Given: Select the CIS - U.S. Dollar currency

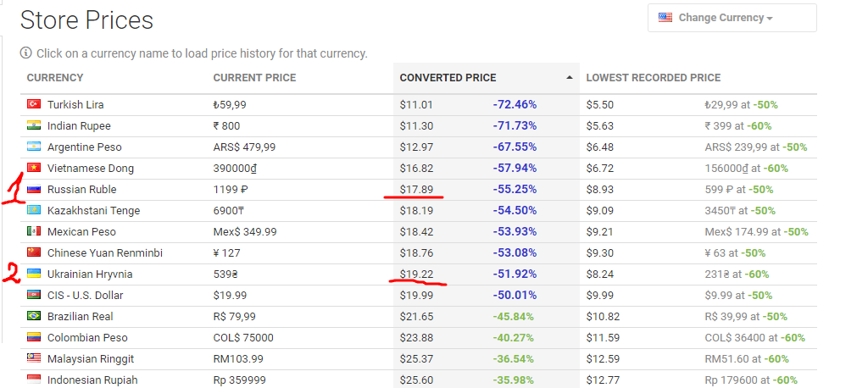Looking at the screenshot, I should 86,295.
